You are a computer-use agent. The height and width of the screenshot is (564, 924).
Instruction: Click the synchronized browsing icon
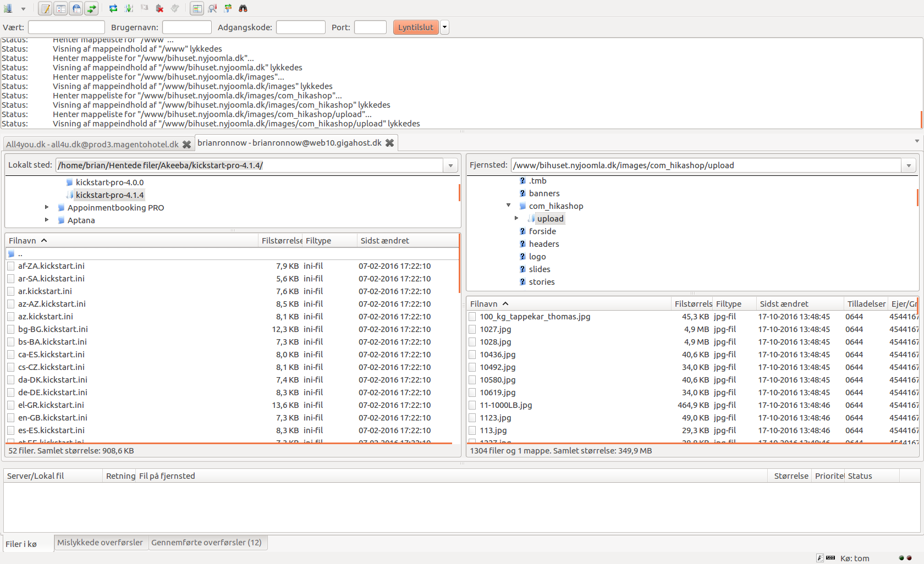point(228,9)
